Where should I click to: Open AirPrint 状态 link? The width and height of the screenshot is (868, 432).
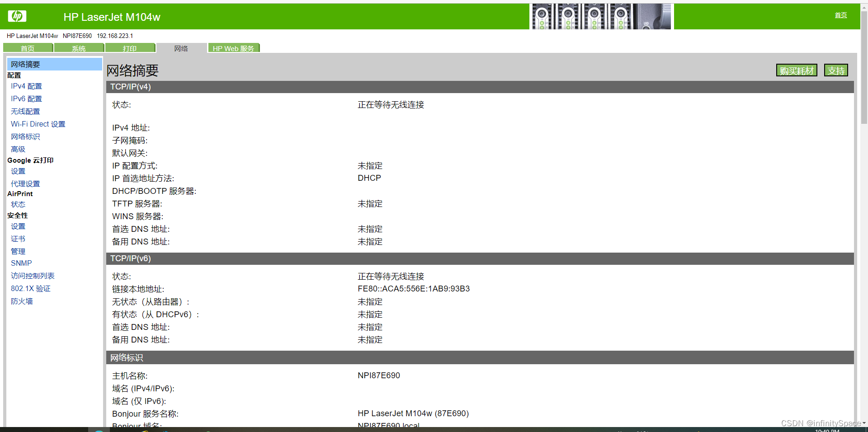18,204
